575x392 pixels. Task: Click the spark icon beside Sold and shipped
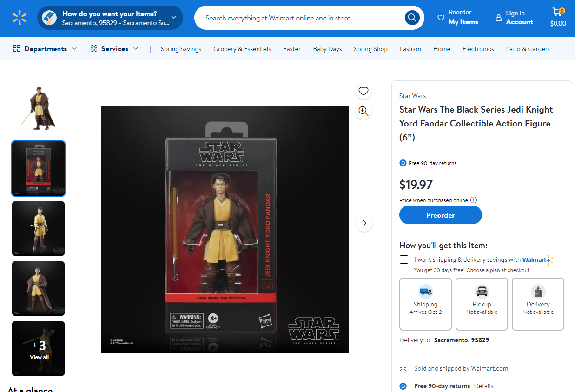pos(403,368)
